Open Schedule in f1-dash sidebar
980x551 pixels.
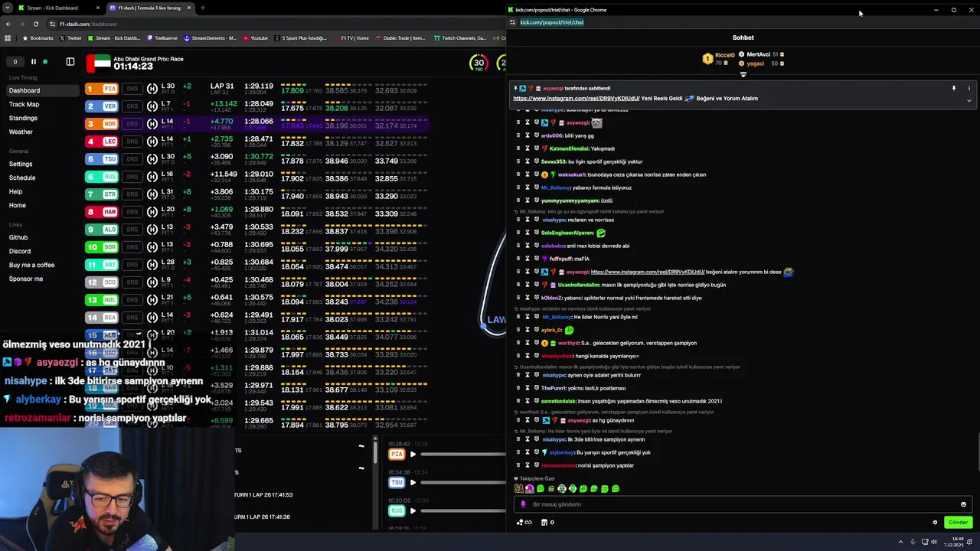point(22,178)
